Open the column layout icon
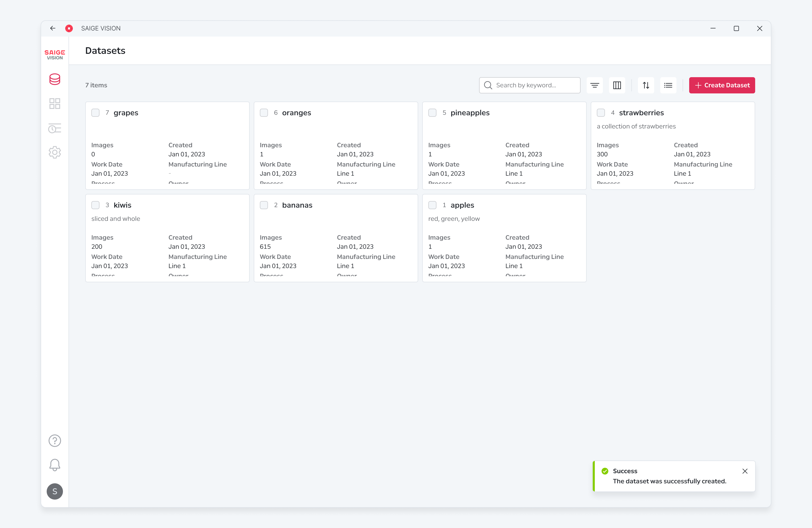The height and width of the screenshot is (528, 812). 617,85
